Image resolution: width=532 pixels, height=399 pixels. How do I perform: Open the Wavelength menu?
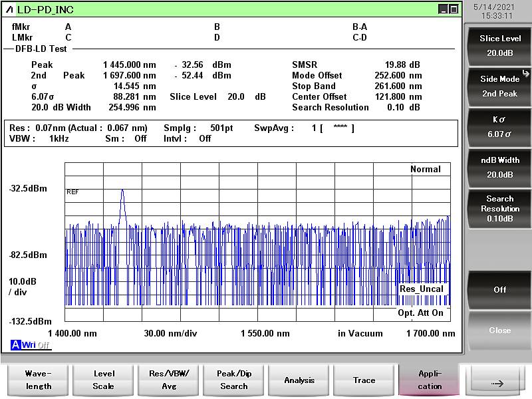coord(39,380)
